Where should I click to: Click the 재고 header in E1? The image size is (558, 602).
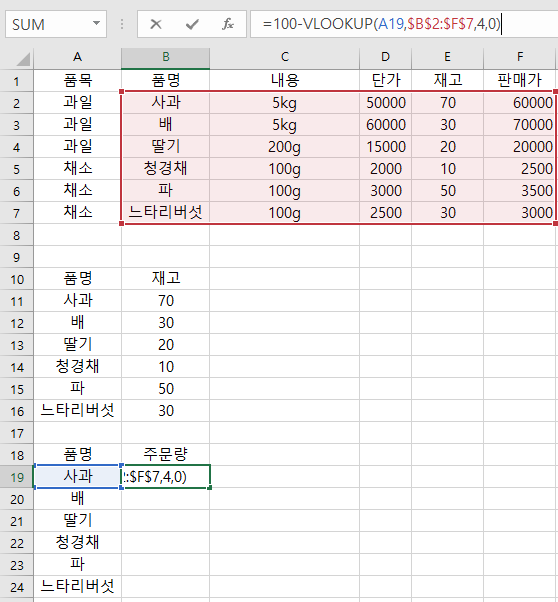[x=447, y=81]
